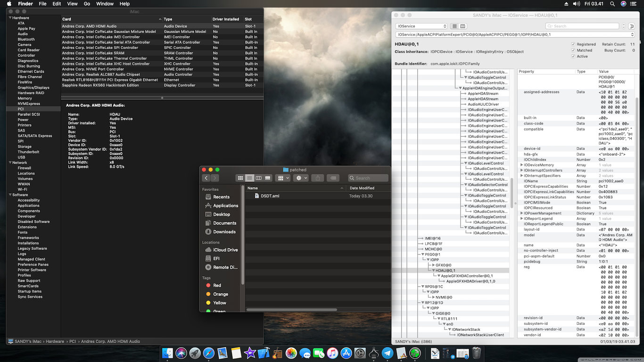Open Xcode from the Dock
This screenshot has width=644, height=362.
point(264,353)
